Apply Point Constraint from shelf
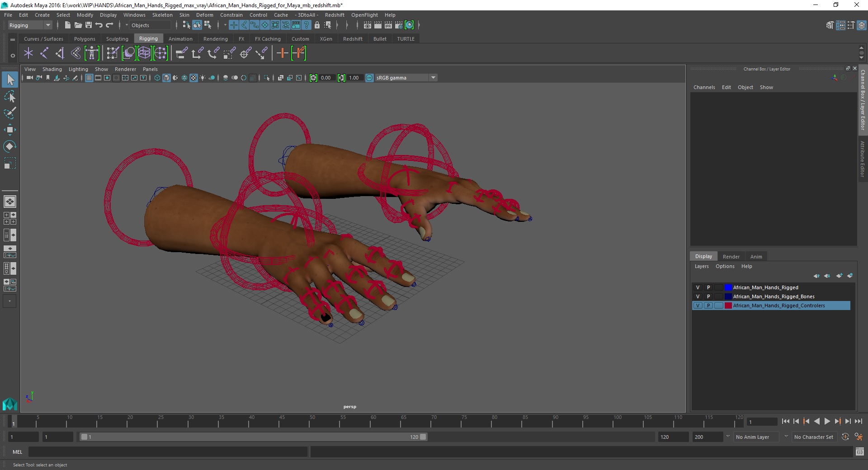 coord(197,53)
